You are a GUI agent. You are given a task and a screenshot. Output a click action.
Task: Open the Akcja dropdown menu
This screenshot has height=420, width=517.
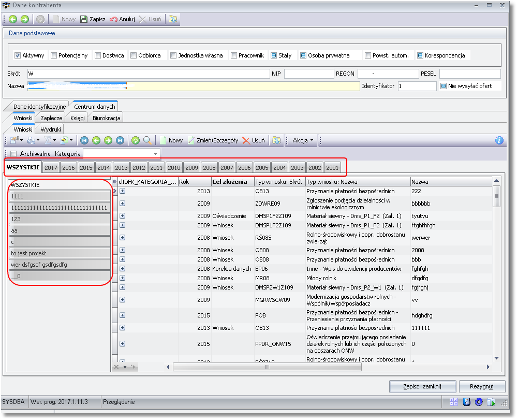303,140
